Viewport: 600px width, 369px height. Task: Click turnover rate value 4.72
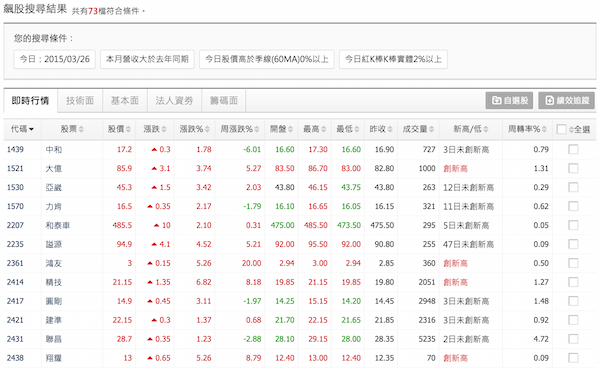click(541, 339)
